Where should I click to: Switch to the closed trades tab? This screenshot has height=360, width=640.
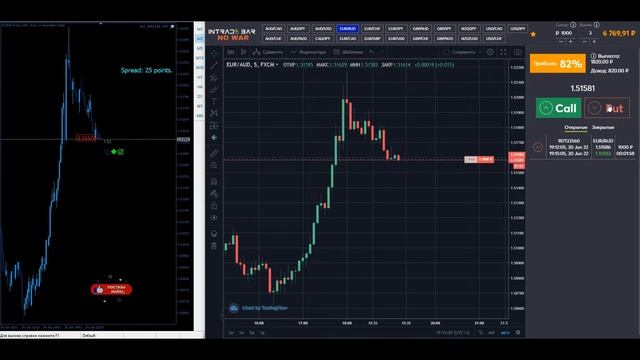tap(603, 127)
